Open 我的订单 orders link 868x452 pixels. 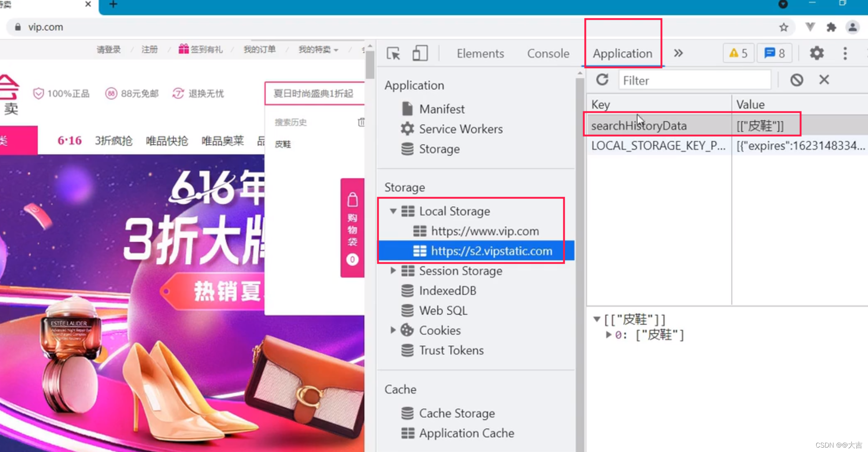tap(259, 49)
